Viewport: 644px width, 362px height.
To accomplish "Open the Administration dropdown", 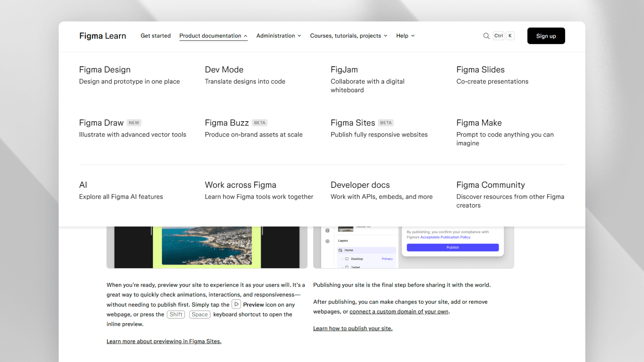I will tap(278, 36).
